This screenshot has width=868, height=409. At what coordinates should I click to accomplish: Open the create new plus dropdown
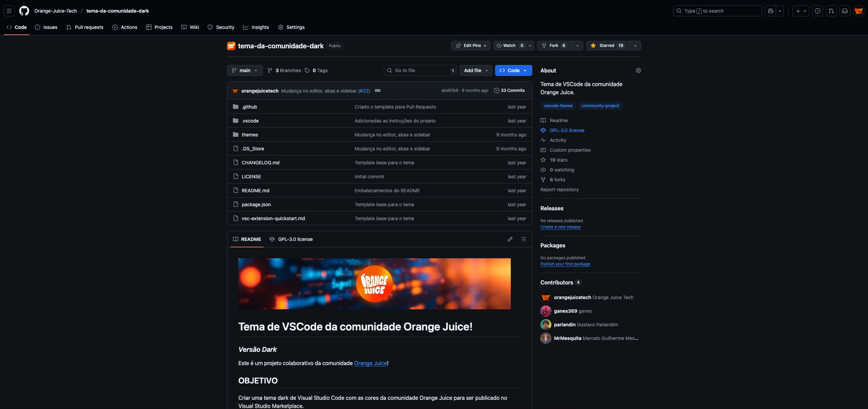click(x=801, y=11)
